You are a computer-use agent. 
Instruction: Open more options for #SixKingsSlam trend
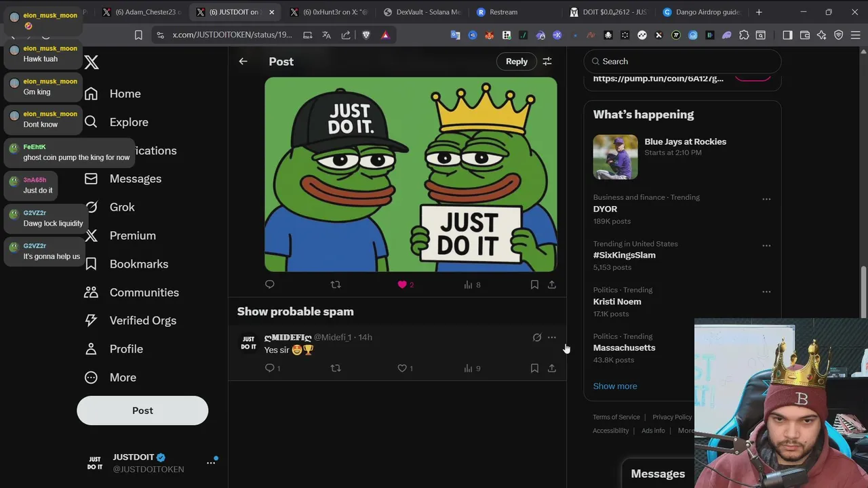pos(766,245)
